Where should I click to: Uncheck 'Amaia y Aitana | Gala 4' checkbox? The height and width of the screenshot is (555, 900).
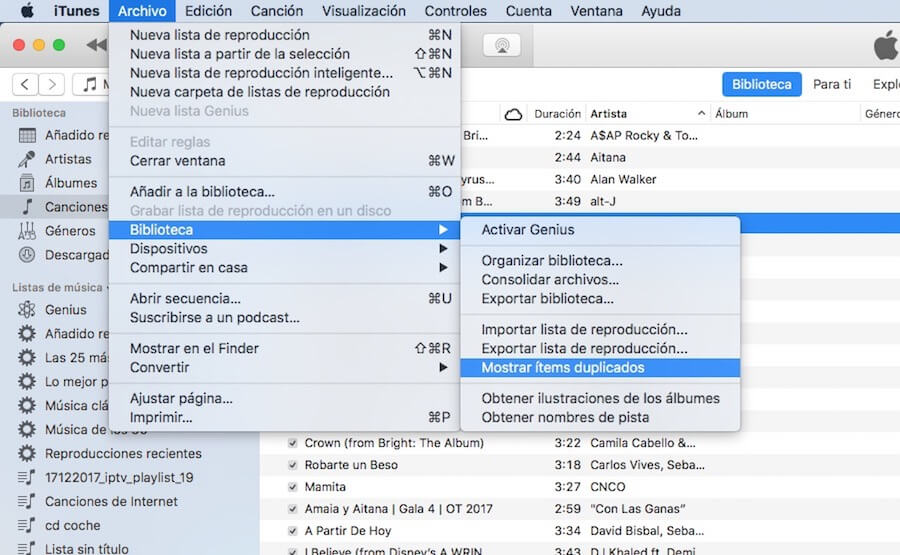[x=293, y=509]
